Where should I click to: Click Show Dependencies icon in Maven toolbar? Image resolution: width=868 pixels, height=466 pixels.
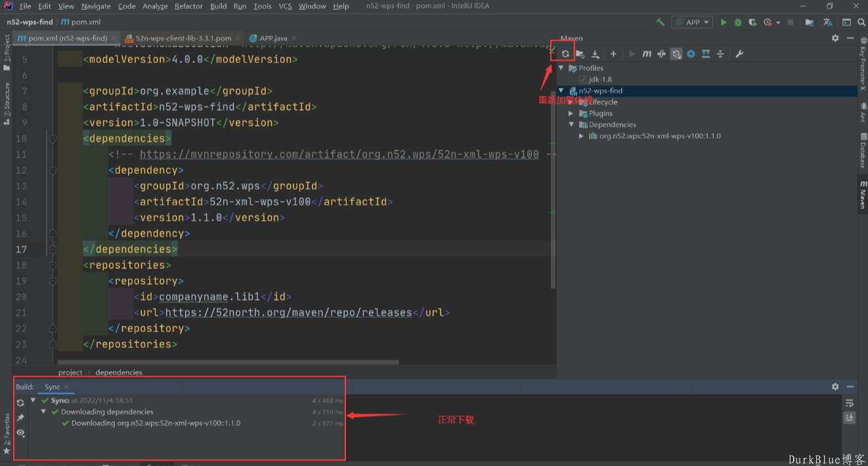706,54
